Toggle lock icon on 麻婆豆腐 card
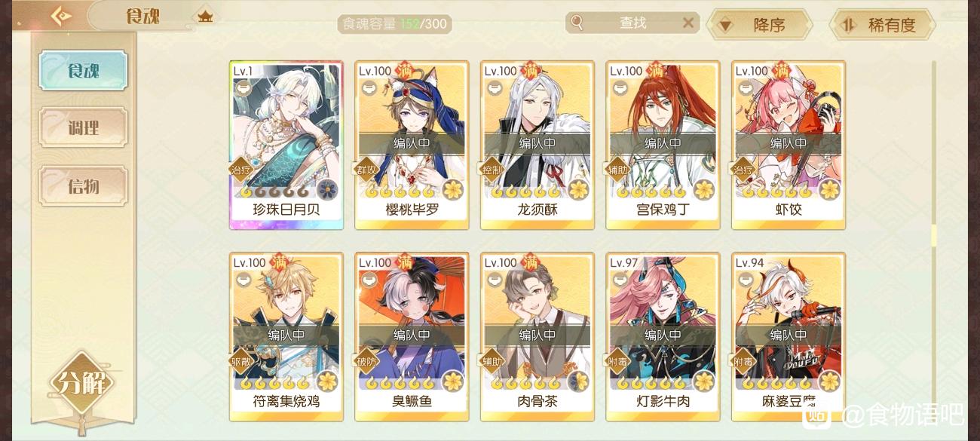 (x=746, y=280)
